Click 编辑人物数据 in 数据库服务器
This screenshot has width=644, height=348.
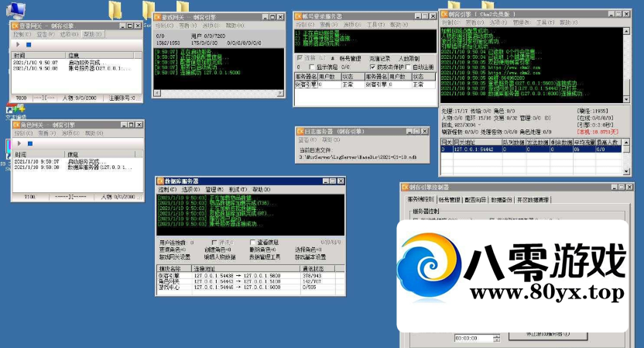pos(220,257)
